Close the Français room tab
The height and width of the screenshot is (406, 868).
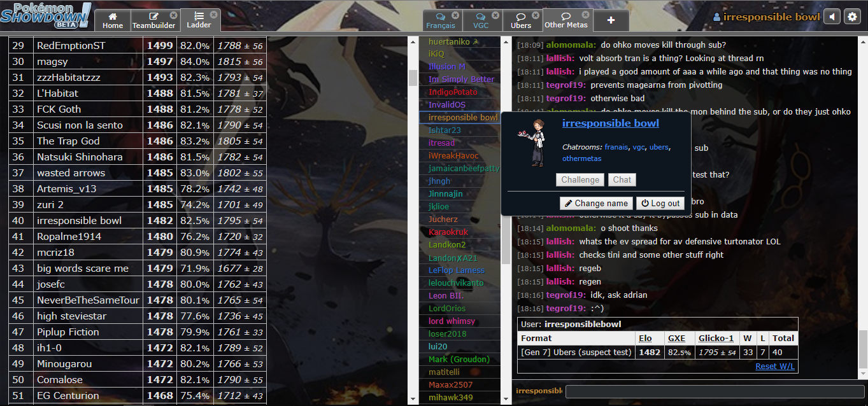[x=455, y=15]
